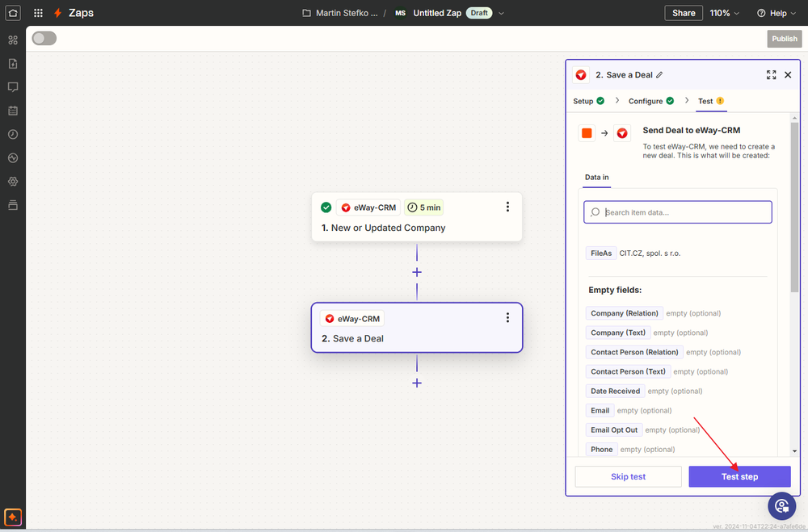Click Skip test
The width and height of the screenshot is (808, 532).
pyautogui.click(x=628, y=476)
